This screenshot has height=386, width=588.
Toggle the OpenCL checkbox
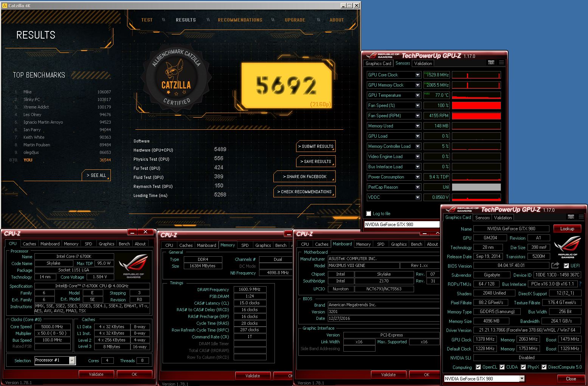coord(478,367)
